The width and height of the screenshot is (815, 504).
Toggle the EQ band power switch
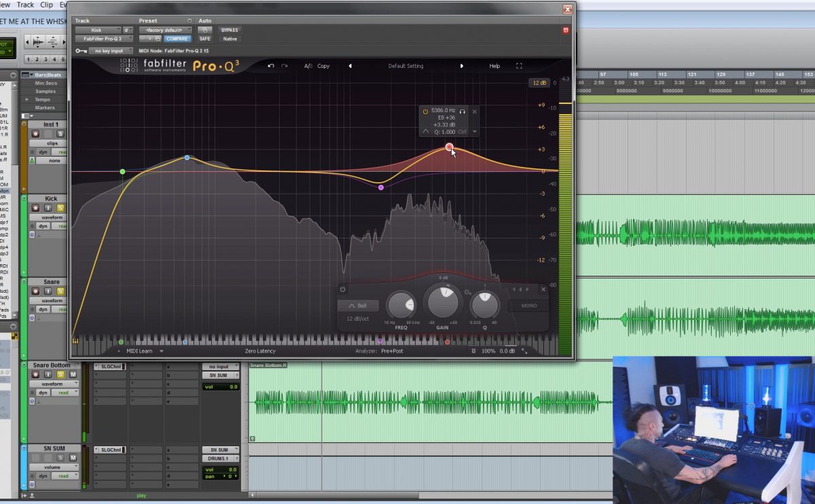point(343,289)
